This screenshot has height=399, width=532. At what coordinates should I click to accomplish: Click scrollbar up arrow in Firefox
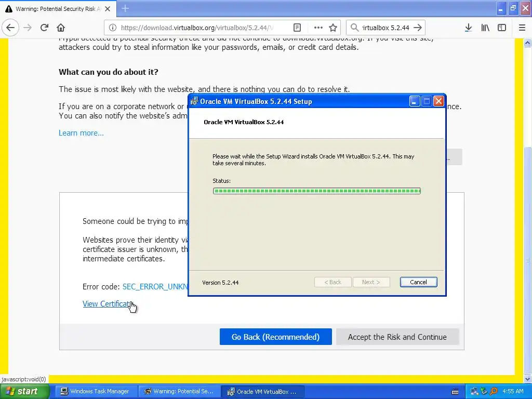tap(527, 43)
